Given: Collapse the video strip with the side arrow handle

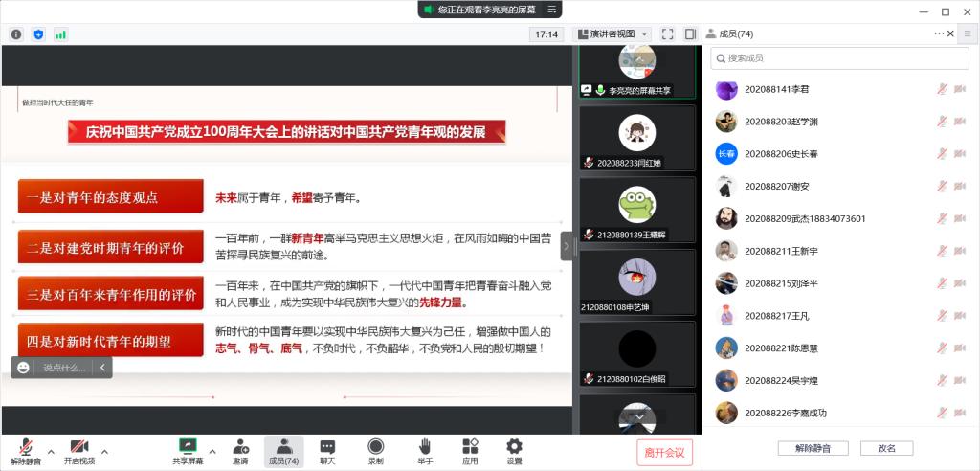Looking at the screenshot, I should 567,246.
